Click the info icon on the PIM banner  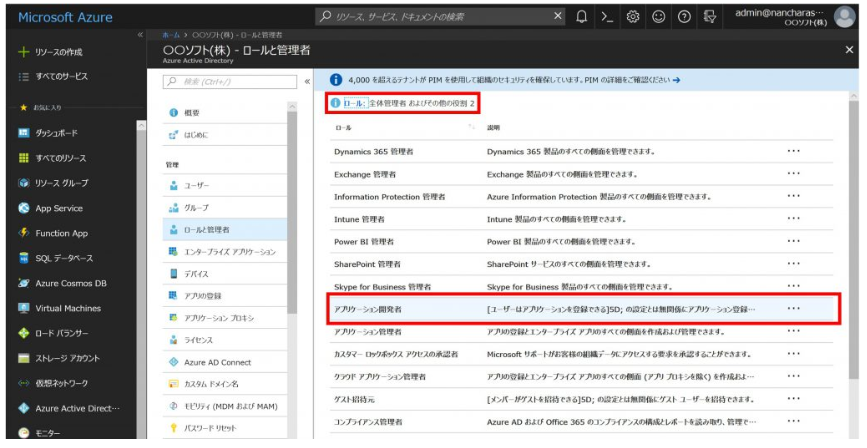coord(336,80)
